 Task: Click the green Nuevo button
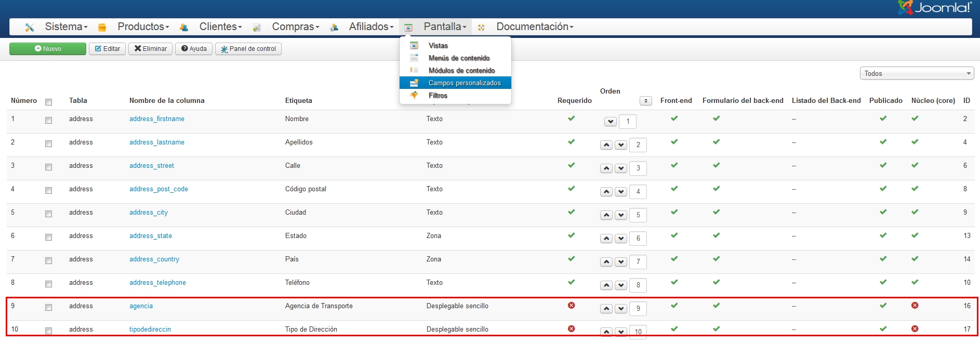pos(48,49)
